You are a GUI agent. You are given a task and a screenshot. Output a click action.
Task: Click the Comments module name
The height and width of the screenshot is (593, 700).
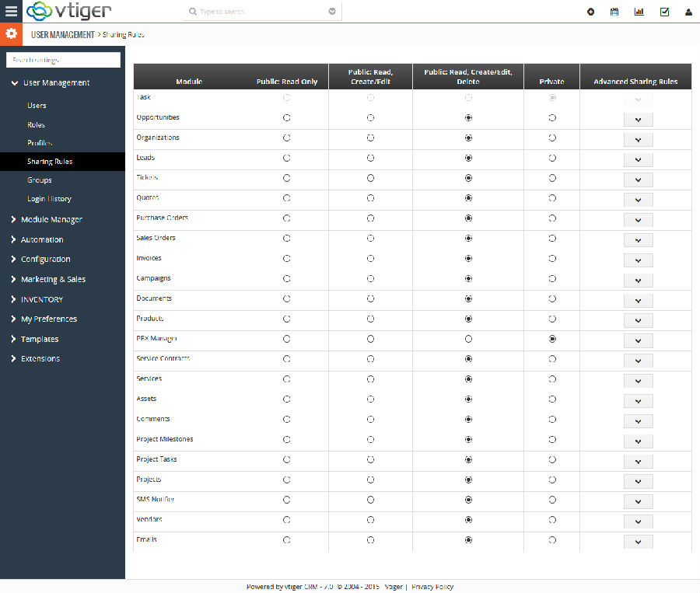[153, 419]
